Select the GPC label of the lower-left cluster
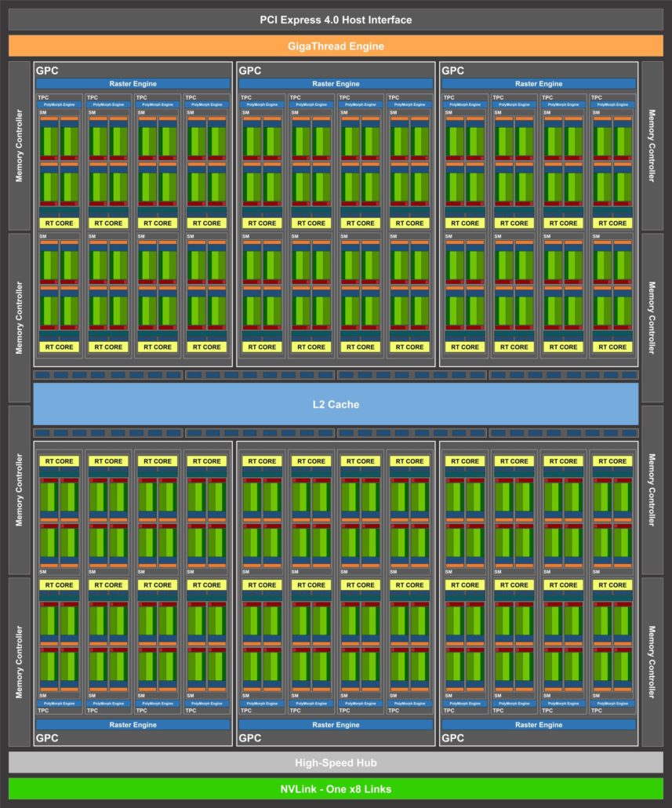 pos(47,738)
